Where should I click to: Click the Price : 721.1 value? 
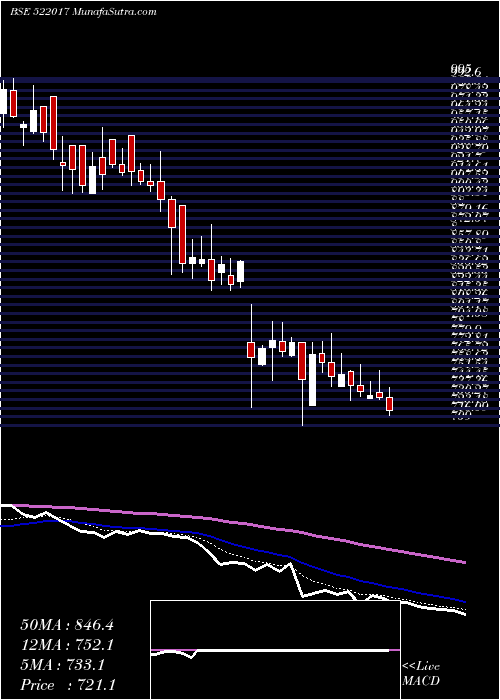coord(68,685)
